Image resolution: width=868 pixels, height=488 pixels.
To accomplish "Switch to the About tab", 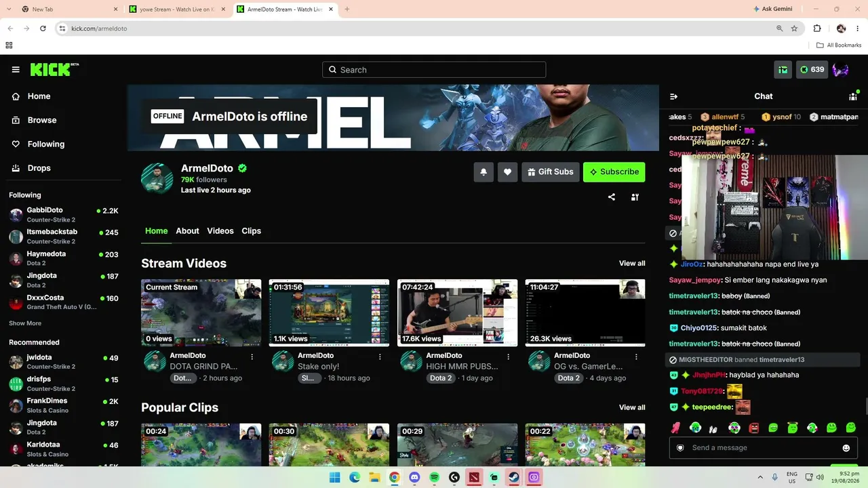I will point(187,231).
